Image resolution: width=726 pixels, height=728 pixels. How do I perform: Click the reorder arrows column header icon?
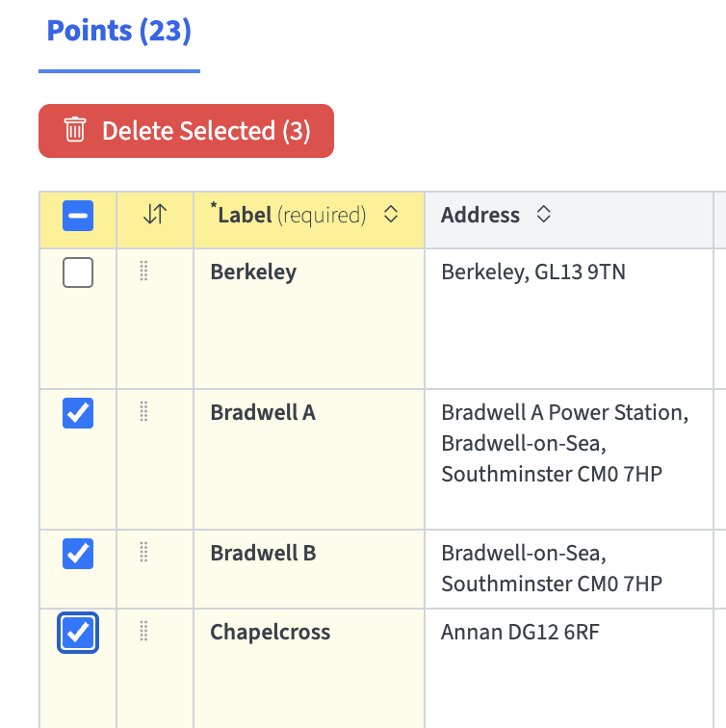click(x=155, y=216)
